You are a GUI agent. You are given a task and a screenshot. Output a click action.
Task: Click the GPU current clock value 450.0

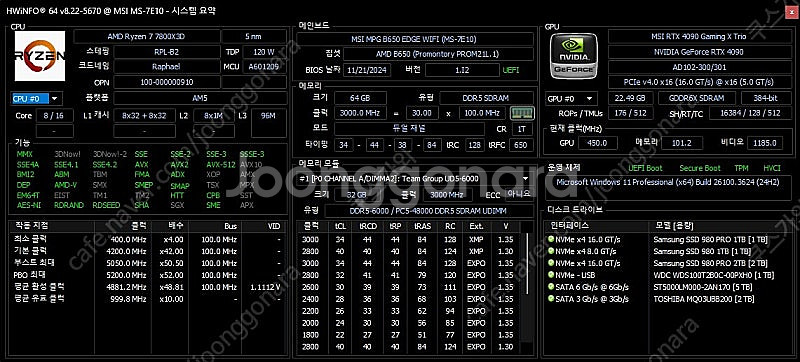tap(597, 143)
